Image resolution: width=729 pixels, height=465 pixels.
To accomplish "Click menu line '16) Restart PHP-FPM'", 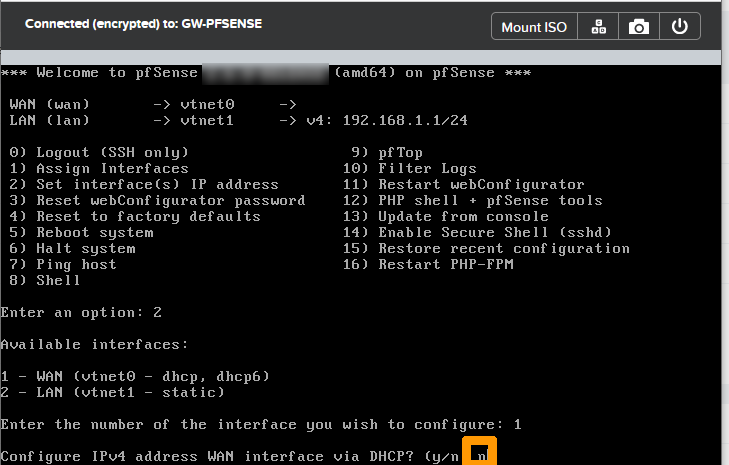I will 428,265.
